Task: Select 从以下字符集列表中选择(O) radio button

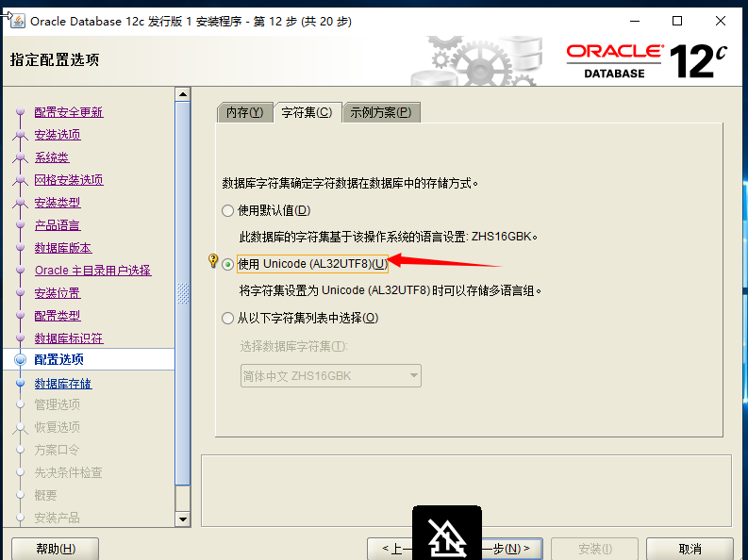Action: [x=227, y=318]
